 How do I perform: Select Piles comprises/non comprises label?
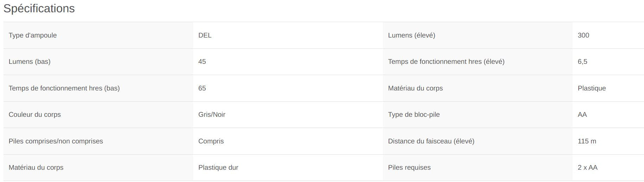click(x=56, y=141)
